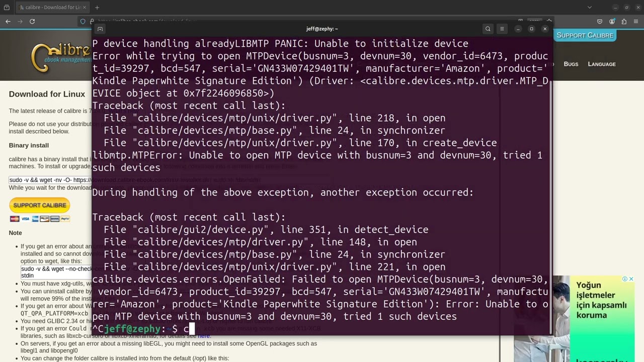Click the 'Binary install' heading

point(29,145)
